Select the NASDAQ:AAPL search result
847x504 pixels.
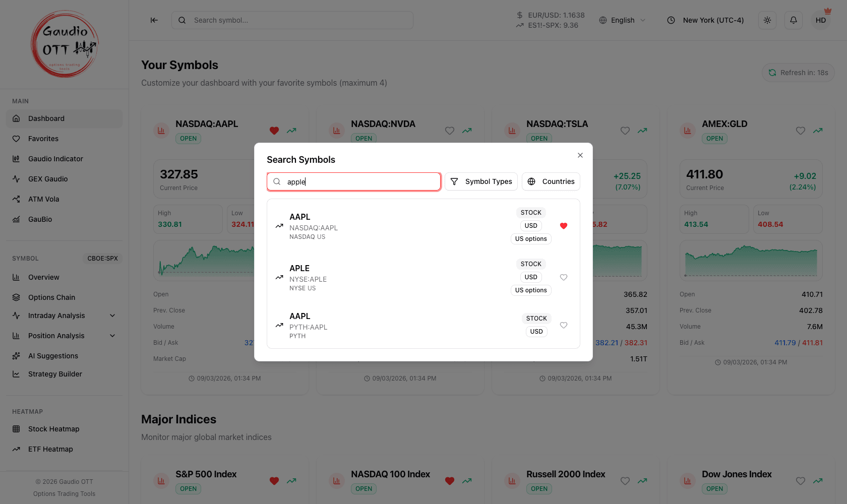[423, 226]
